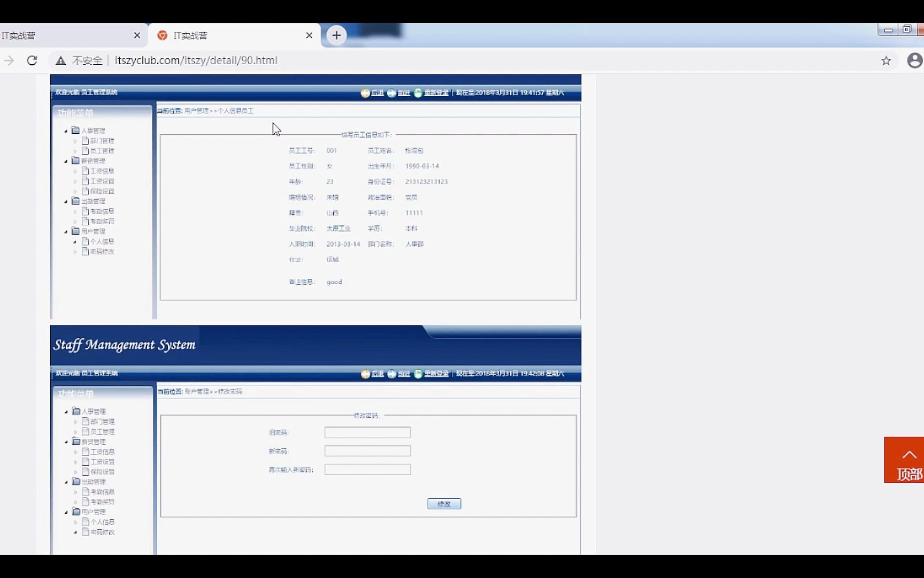924x578 pixels.
Task: Collapse 出勤管理 arrow on employee info page
Action: 66,201
